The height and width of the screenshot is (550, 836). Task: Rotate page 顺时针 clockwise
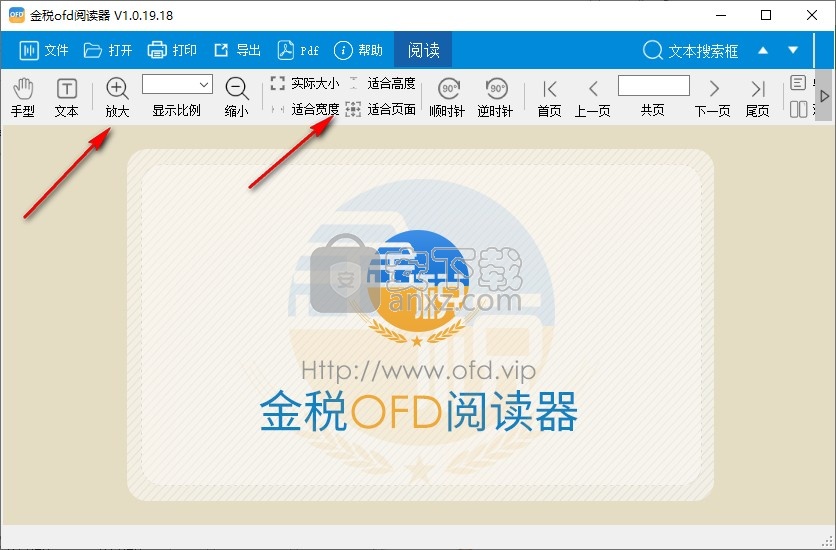point(447,97)
